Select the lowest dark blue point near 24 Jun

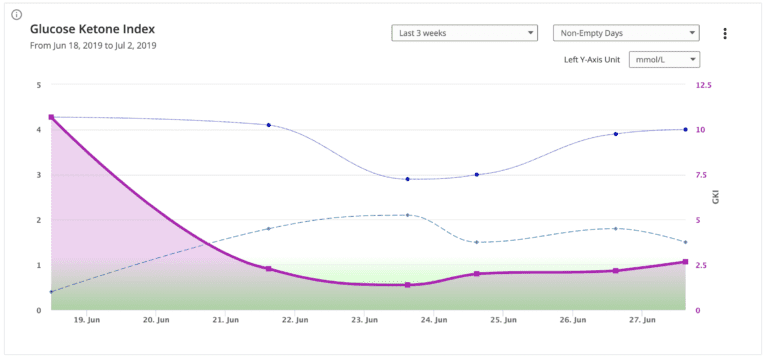coord(408,179)
